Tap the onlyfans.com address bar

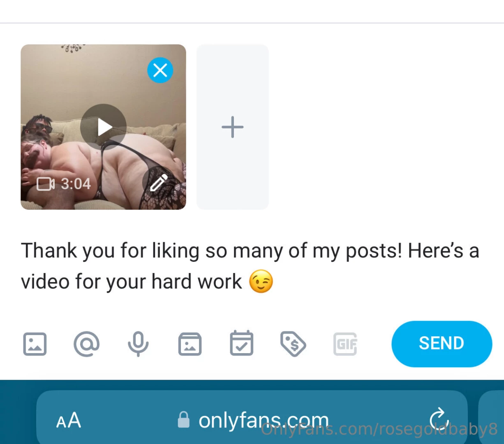click(x=263, y=420)
